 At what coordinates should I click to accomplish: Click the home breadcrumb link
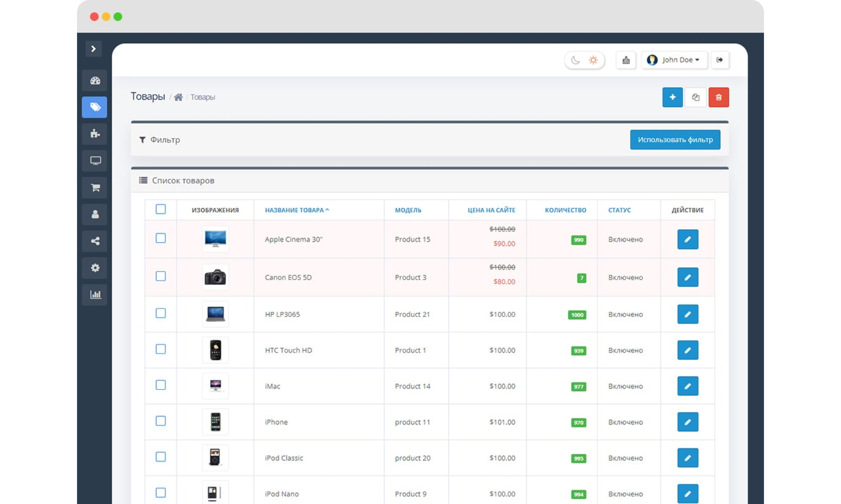click(178, 97)
